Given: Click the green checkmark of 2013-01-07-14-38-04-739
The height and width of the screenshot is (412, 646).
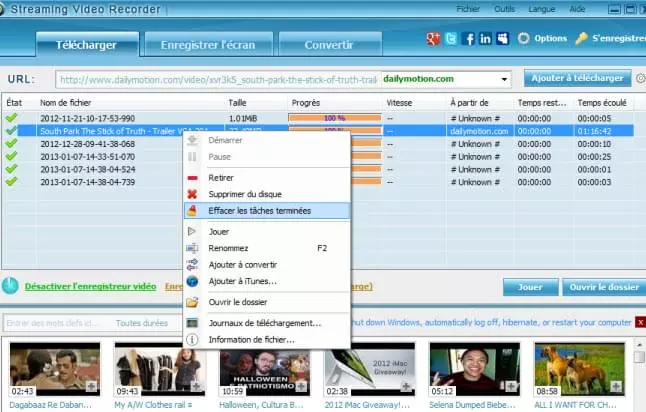Looking at the screenshot, I should [x=12, y=182].
